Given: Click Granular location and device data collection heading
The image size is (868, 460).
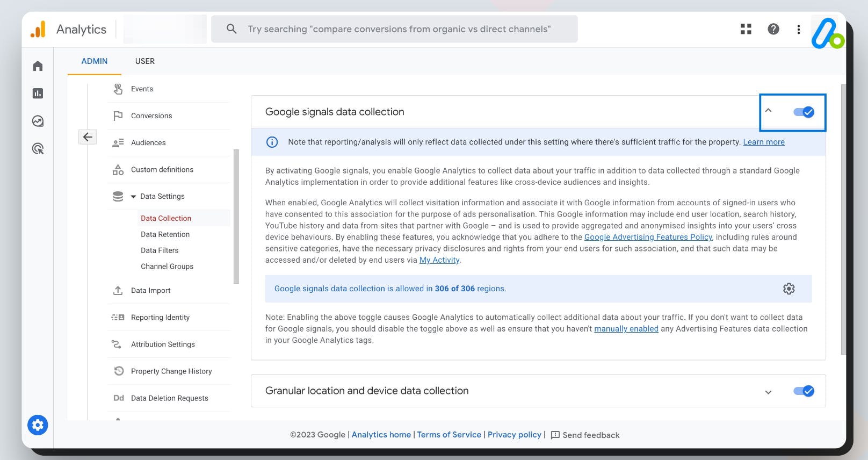Looking at the screenshot, I should tap(367, 391).
